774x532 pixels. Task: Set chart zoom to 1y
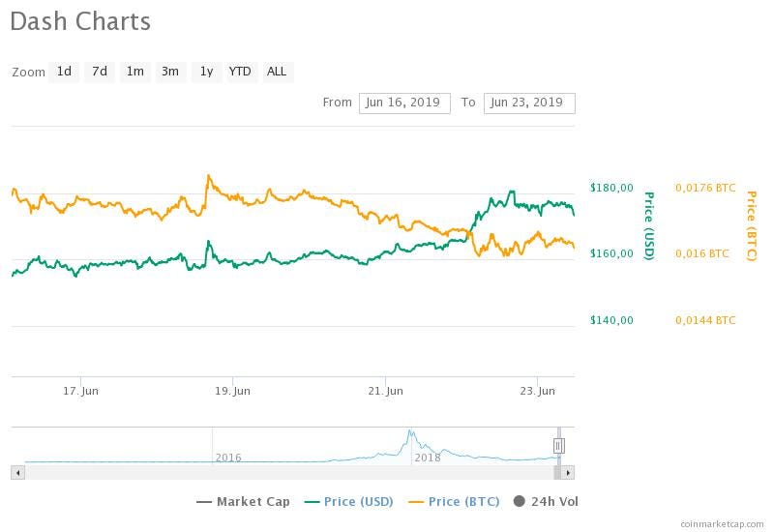point(206,72)
